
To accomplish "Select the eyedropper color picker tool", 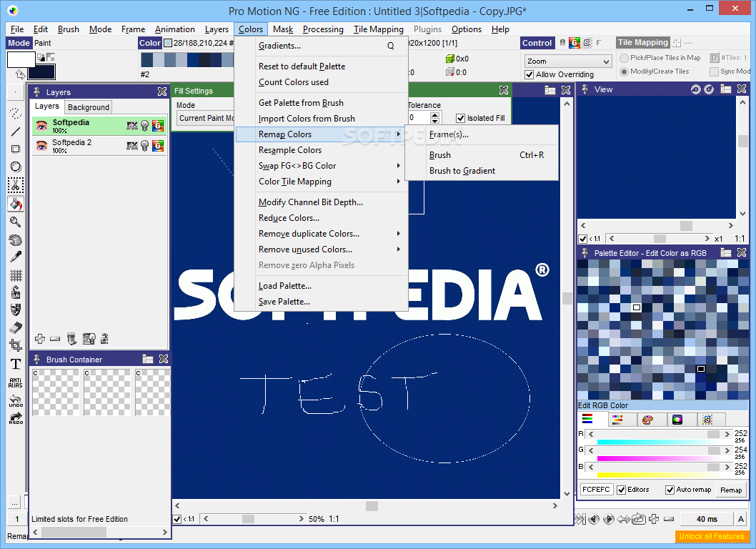I will 16,257.
